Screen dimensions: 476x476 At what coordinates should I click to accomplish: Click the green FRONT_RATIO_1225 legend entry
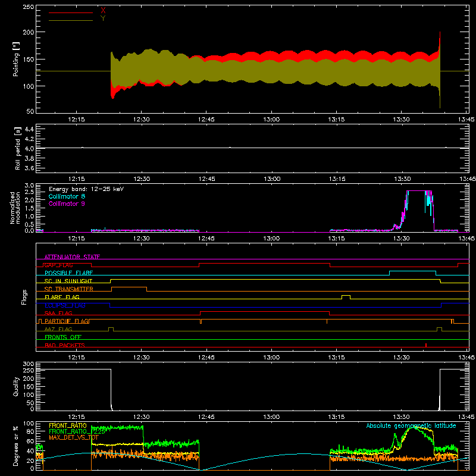click(x=77, y=431)
